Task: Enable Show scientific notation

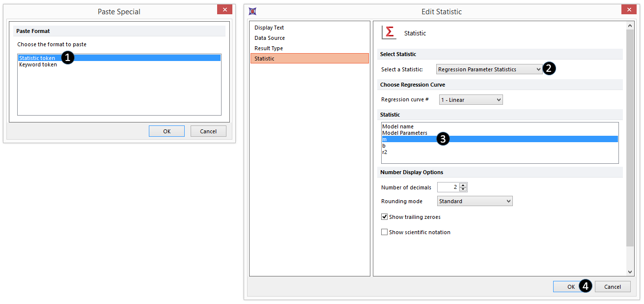Action: [384, 232]
